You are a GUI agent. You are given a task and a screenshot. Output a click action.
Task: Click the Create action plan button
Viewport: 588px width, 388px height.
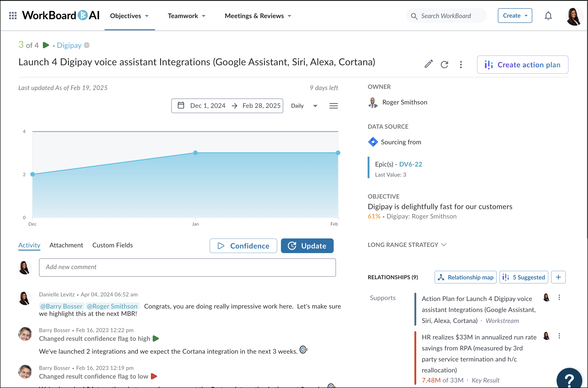522,65
